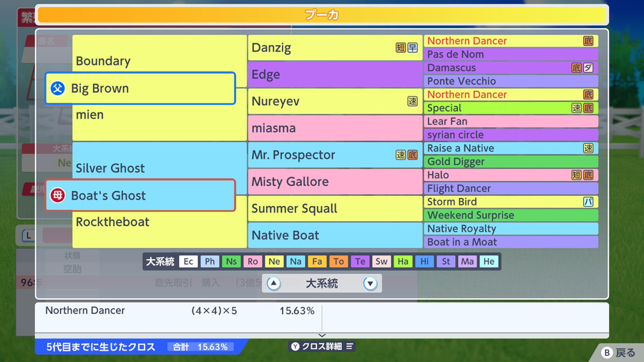Select the Ha lineage swatch
Screen dimensions: 644x362
tap(403, 261)
